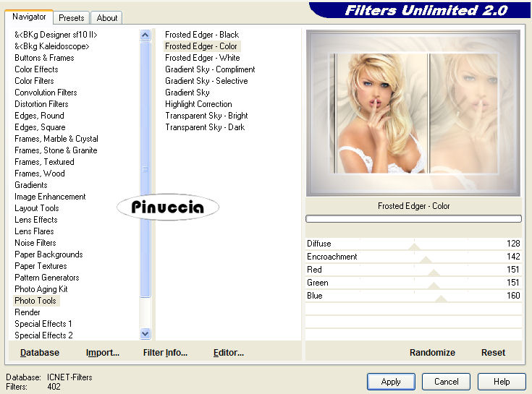Click the Cancel button

coord(446,382)
